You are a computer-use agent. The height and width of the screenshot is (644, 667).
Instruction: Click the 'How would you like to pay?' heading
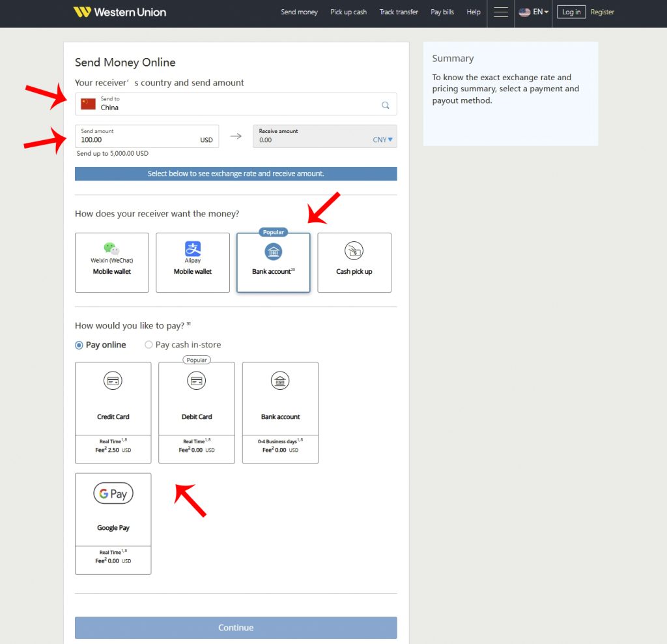pos(133,326)
